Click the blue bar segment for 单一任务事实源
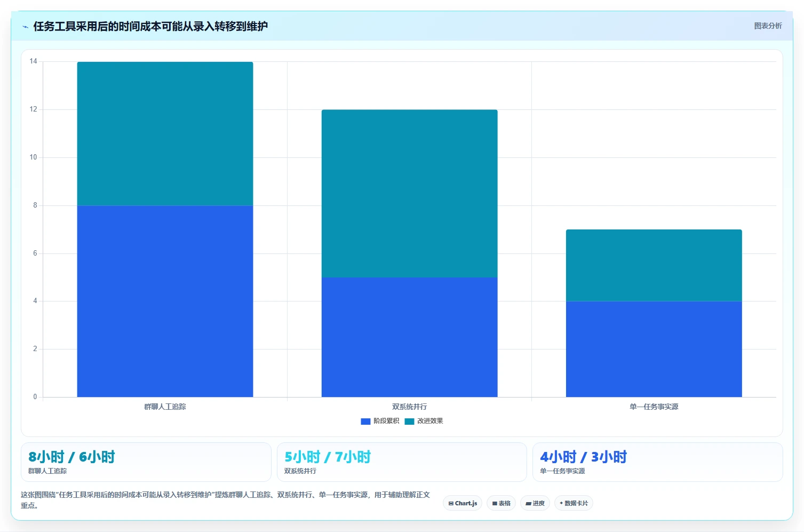Screen dimensions: 804x532 point(654,349)
